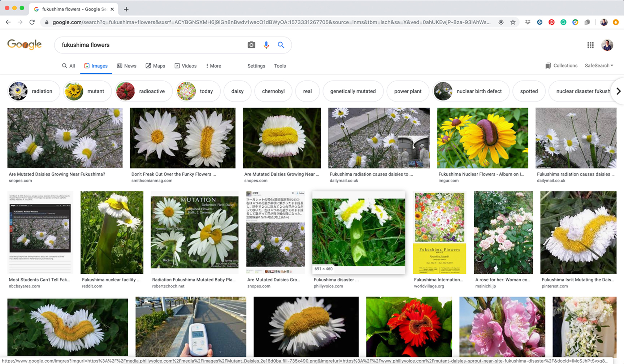The width and height of the screenshot is (624, 364).
Task: Click the Dropbox extension icon
Action: pyautogui.click(x=528, y=22)
